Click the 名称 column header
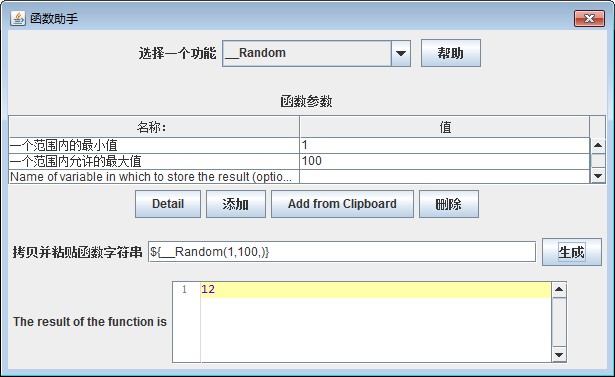615x377 pixels. [154, 127]
